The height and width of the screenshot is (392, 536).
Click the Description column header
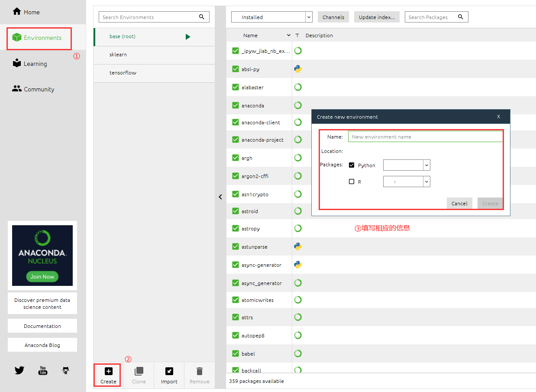[319, 36]
